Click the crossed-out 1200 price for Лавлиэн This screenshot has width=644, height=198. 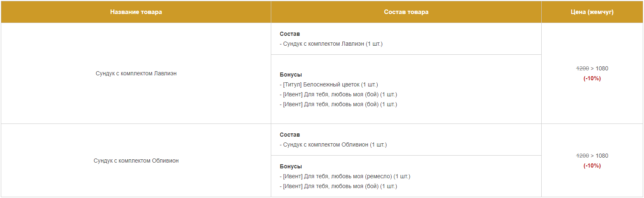582,68
